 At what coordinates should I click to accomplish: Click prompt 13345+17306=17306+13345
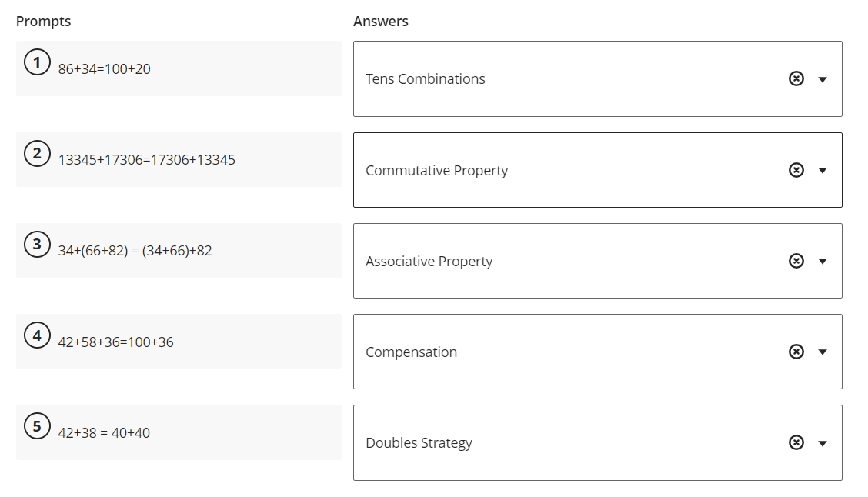pyautogui.click(x=147, y=160)
